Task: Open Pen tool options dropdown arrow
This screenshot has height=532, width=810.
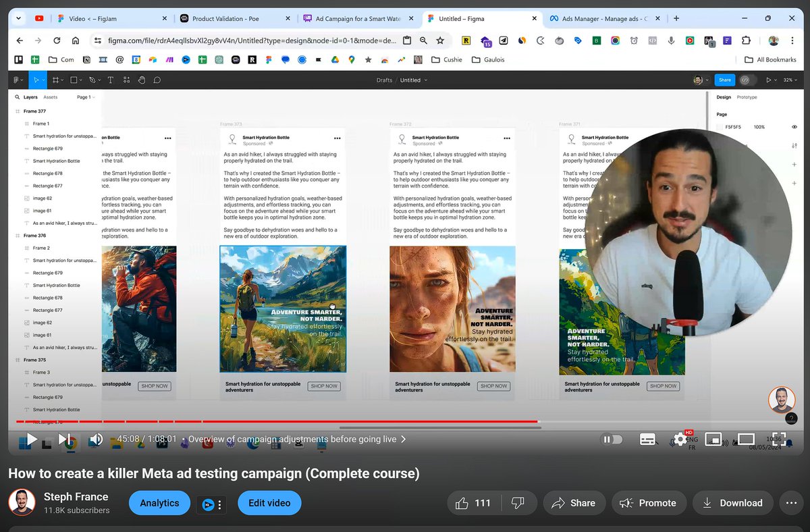Action: click(100, 80)
